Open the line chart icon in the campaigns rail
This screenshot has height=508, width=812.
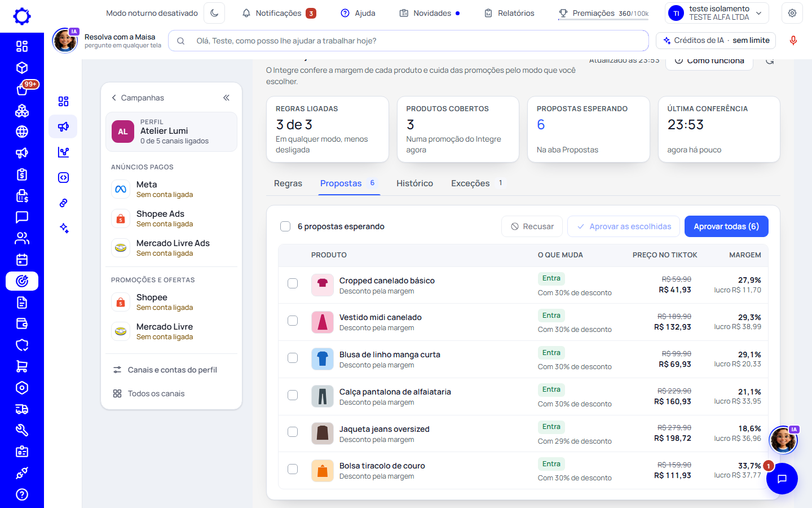point(63,152)
